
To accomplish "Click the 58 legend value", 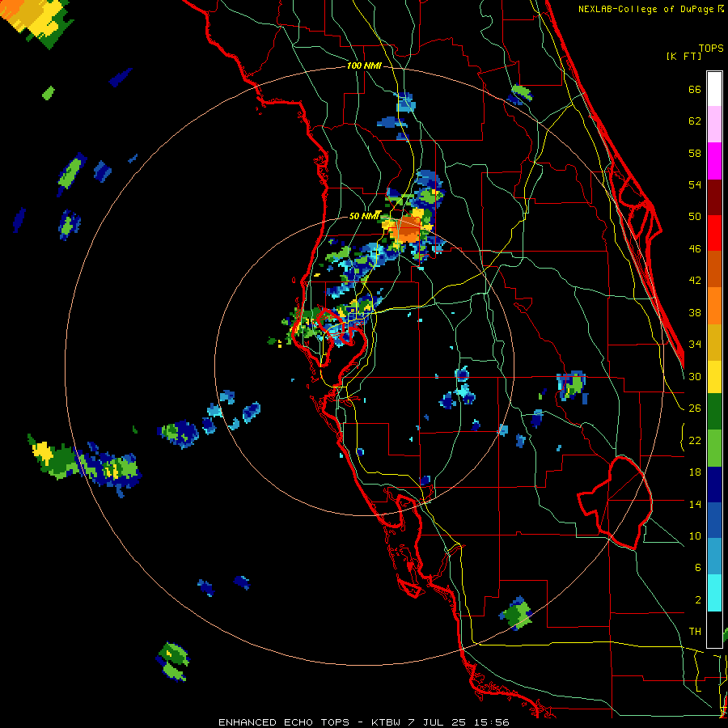I will click(695, 153).
